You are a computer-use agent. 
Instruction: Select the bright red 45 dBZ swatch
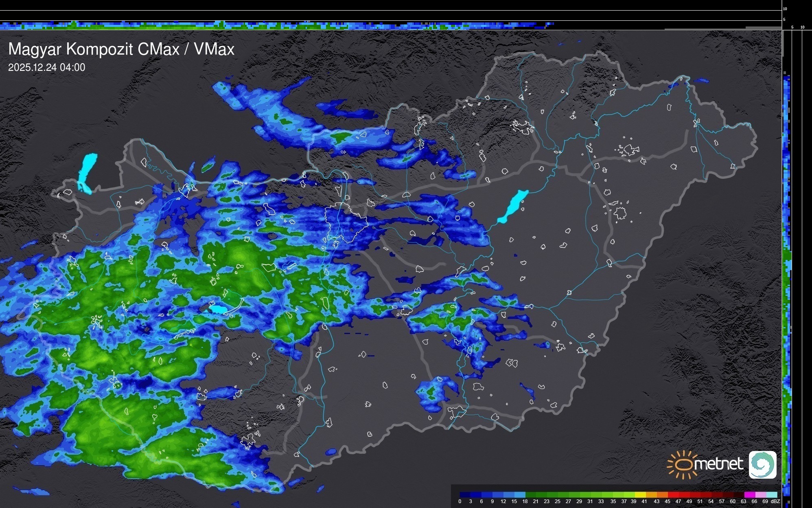pyautogui.click(x=673, y=495)
